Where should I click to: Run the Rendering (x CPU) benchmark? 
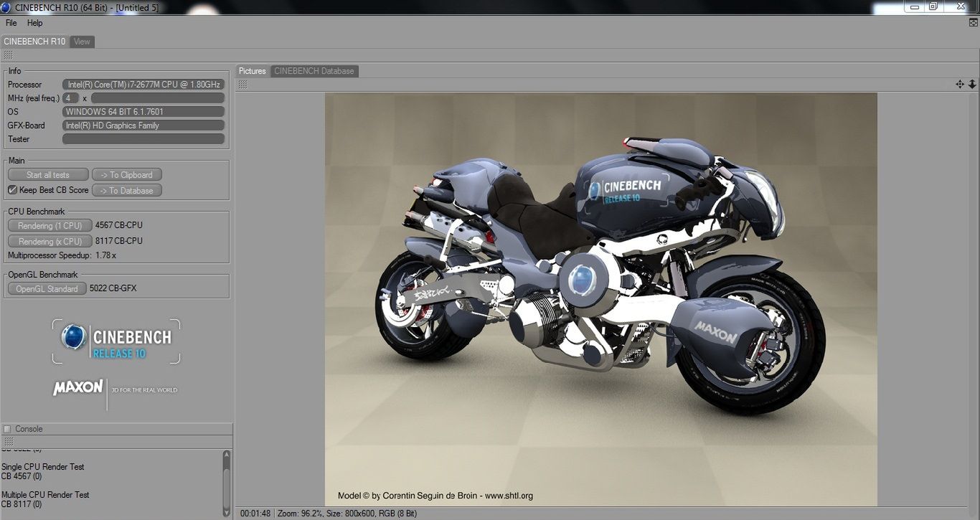(x=50, y=242)
